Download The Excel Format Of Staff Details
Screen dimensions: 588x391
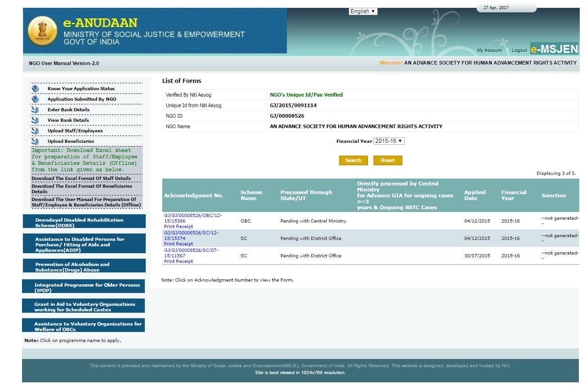[x=81, y=178]
